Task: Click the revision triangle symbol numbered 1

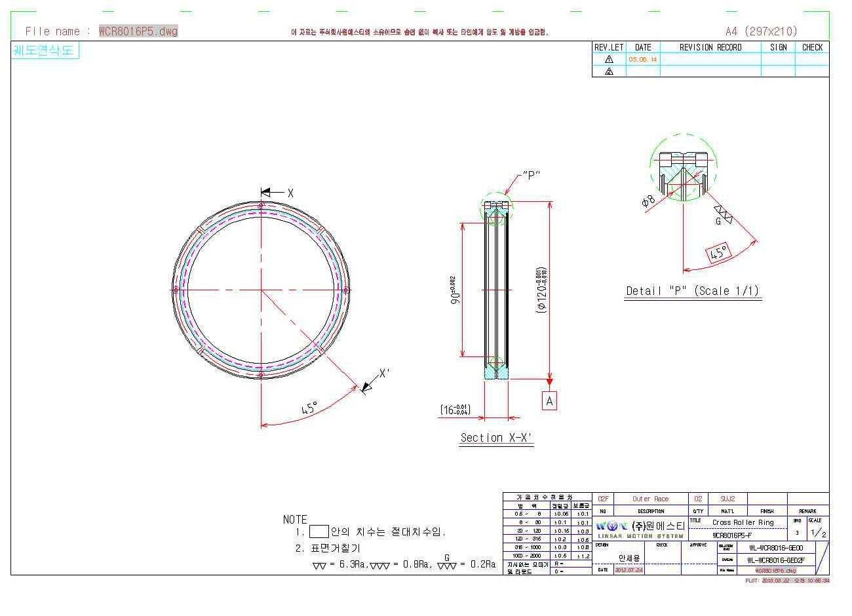Action: click(x=609, y=59)
